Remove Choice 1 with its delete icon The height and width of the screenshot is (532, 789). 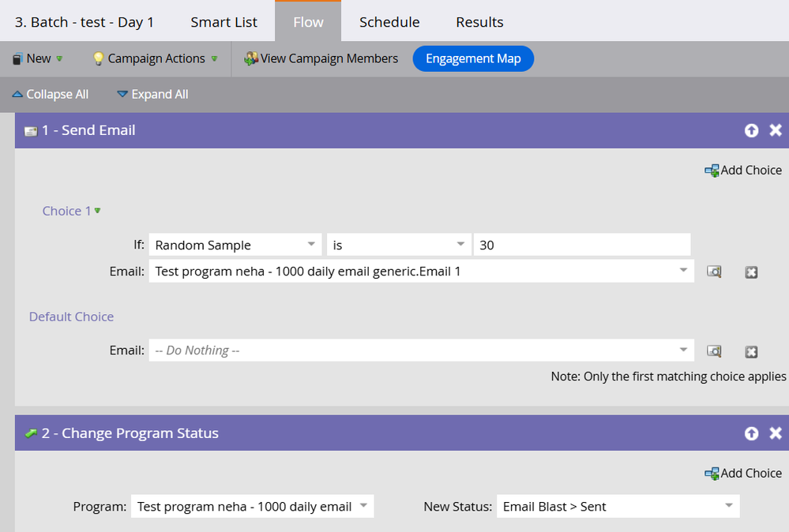[751, 272]
